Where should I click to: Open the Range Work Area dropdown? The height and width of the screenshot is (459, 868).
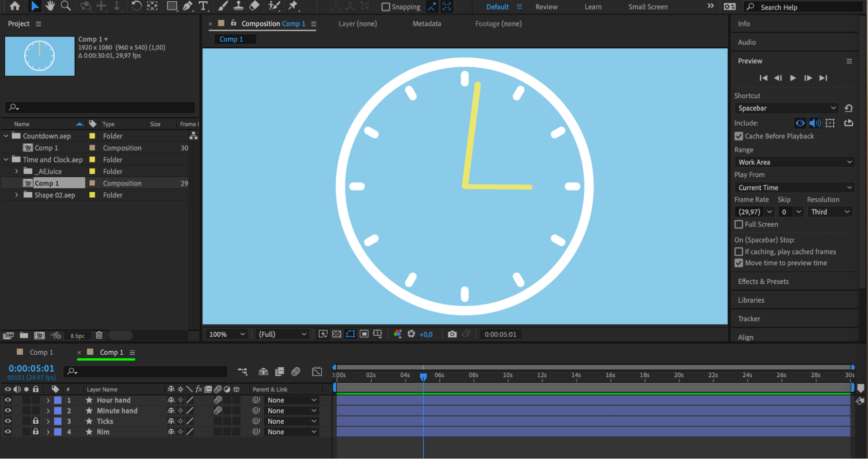794,162
